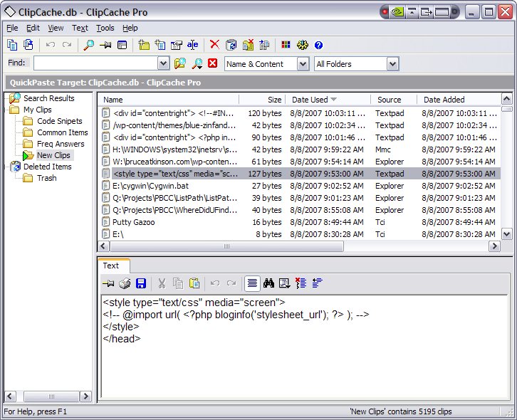Select the 'E:\cygwin\Cygwin.bat' clip
The height and width of the screenshot is (420, 517).
(300, 186)
